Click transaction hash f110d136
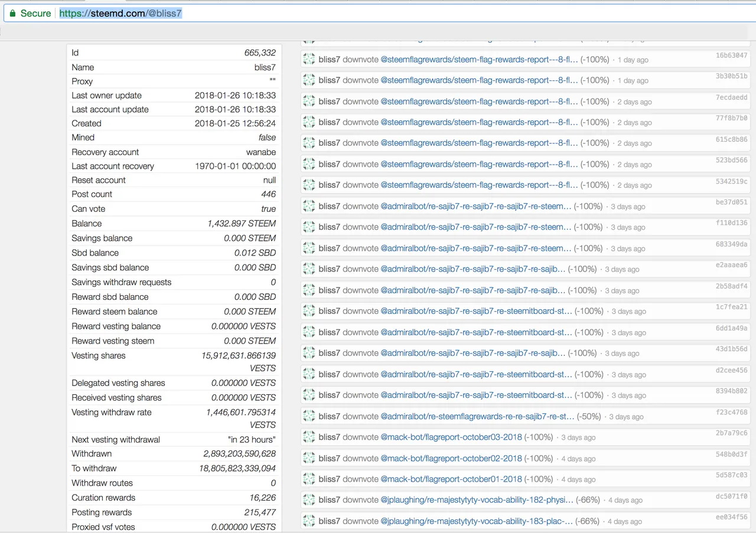The image size is (756, 533). [x=731, y=223]
